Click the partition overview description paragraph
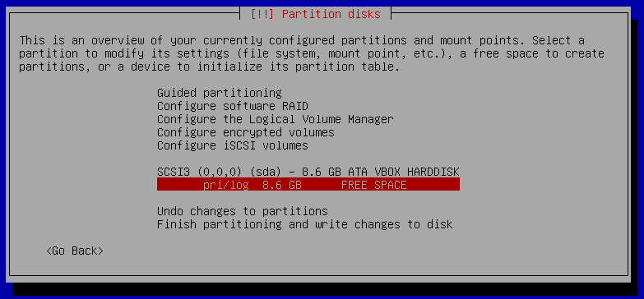Image resolution: width=644 pixels, height=299 pixels. [312, 53]
